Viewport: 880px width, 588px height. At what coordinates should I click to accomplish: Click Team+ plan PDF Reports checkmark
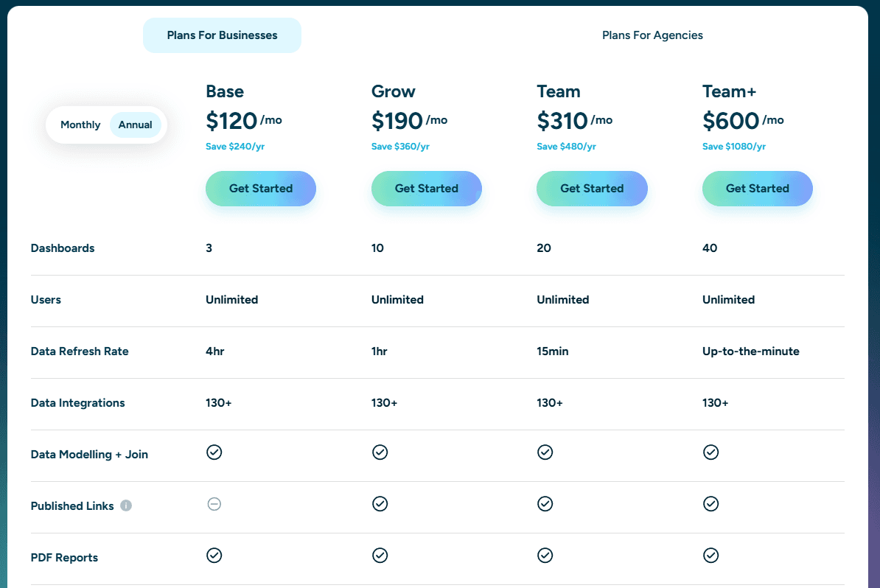tap(710, 556)
